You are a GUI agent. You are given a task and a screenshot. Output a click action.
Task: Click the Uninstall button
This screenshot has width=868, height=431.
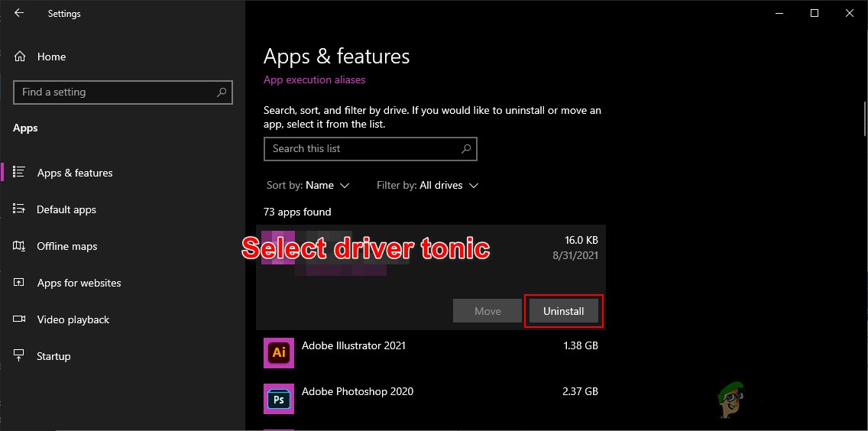(x=564, y=311)
